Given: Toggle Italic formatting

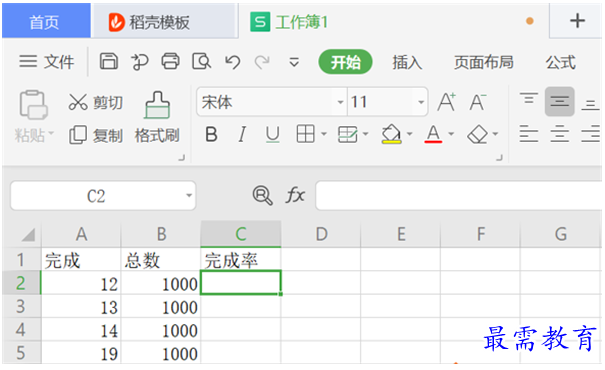Looking at the screenshot, I should tap(242, 135).
